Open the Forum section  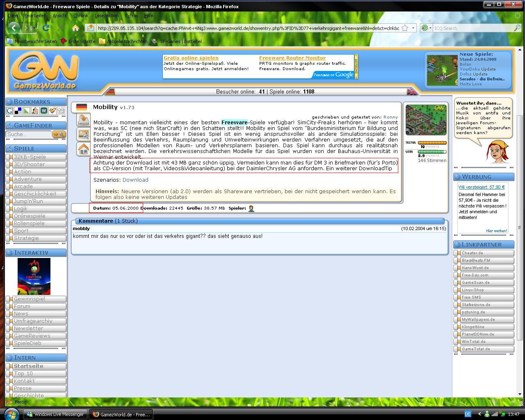[37, 306]
